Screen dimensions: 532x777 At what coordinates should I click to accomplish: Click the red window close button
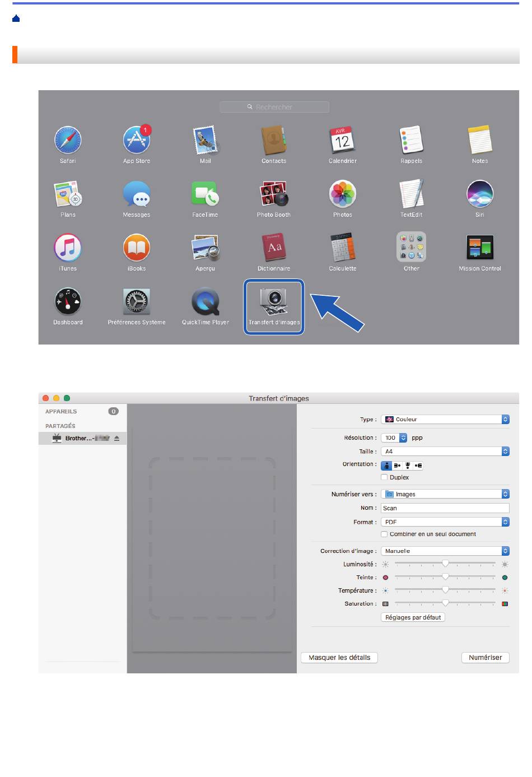click(46, 398)
